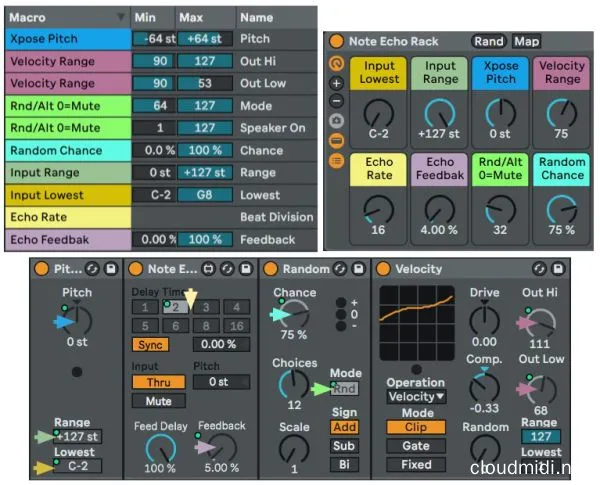The image size is (600, 485).
Task: Click the Xpose Pitch macro knob
Action: tap(501, 114)
